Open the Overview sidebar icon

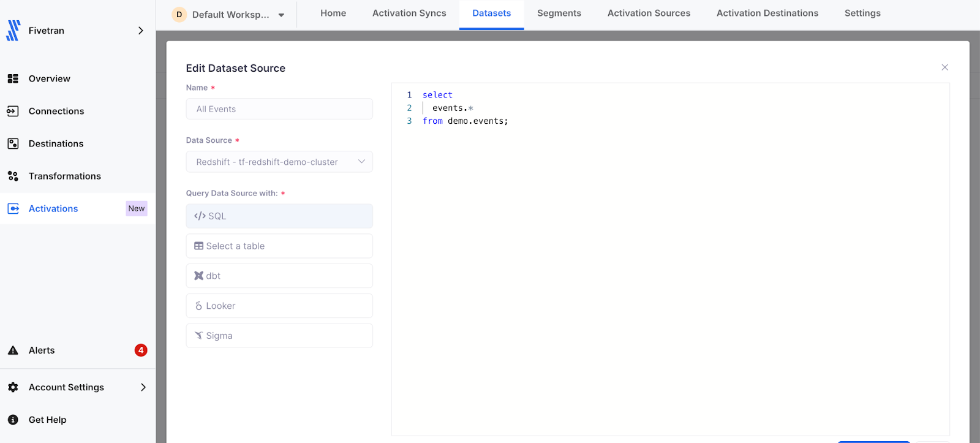(13, 78)
